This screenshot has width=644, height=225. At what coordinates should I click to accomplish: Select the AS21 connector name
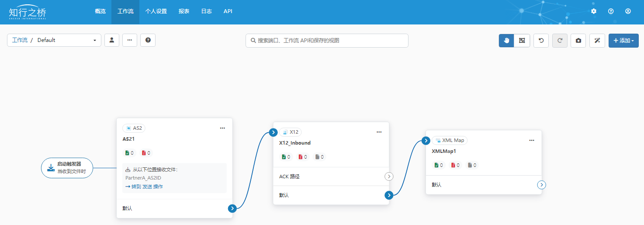[x=128, y=139]
